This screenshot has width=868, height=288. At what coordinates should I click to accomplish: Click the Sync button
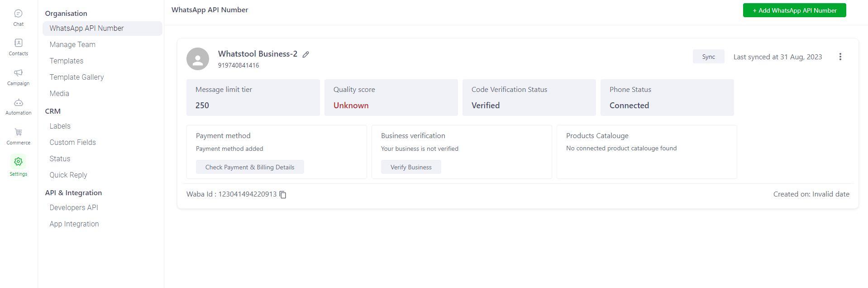pos(708,57)
